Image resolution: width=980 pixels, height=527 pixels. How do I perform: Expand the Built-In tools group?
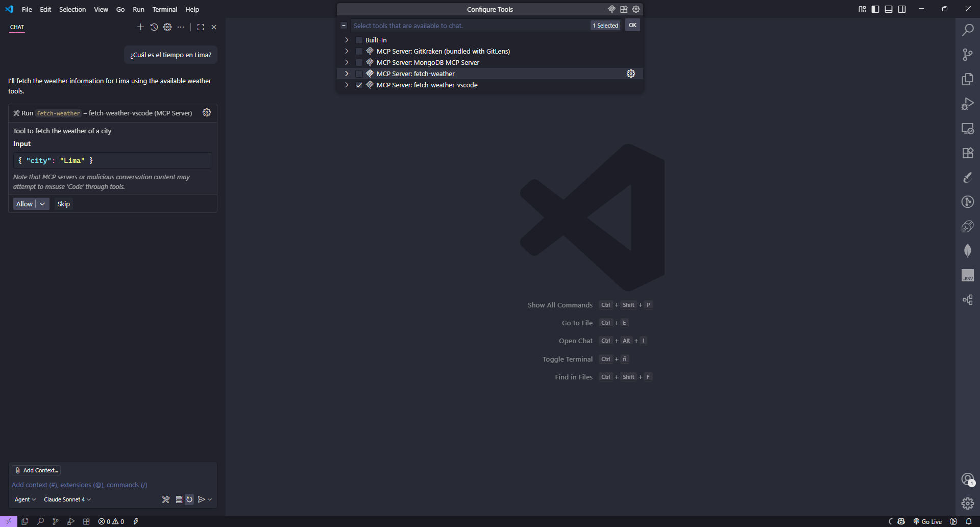coord(347,40)
